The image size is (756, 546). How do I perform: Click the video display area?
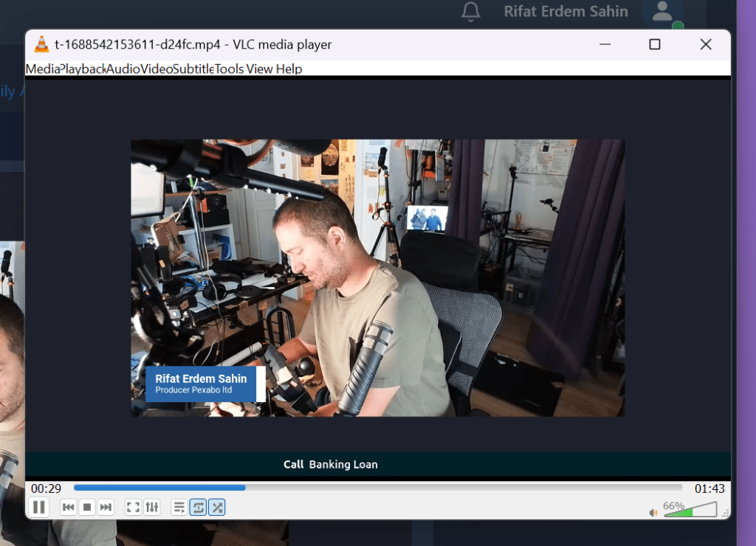click(x=377, y=277)
